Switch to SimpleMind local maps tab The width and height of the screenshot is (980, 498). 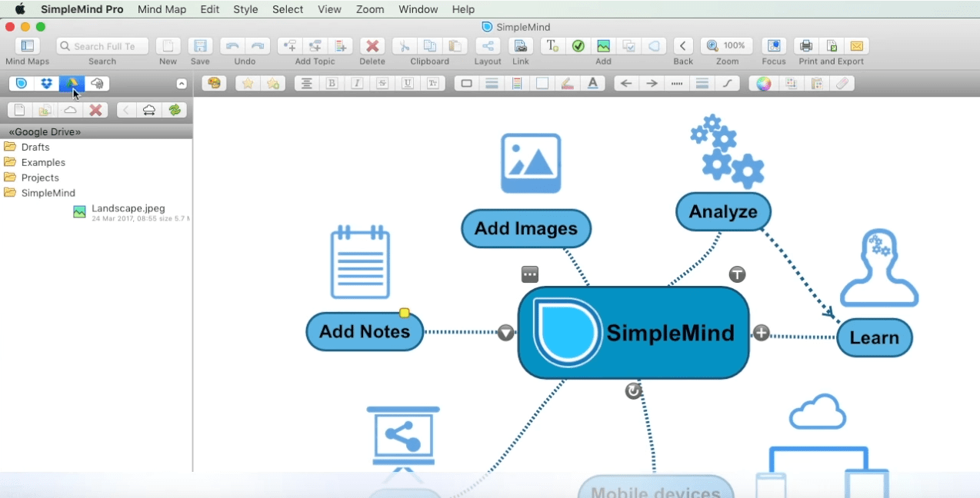(x=22, y=84)
